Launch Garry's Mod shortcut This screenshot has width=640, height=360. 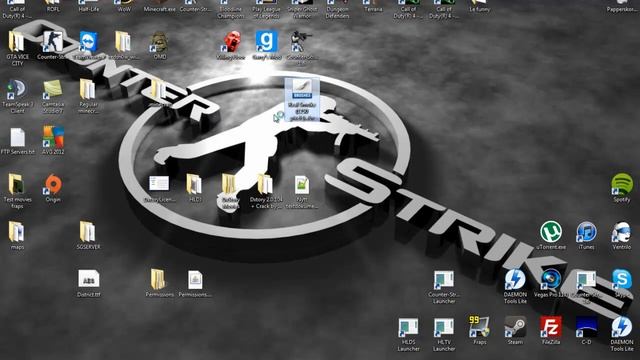(x=267, y=42)
